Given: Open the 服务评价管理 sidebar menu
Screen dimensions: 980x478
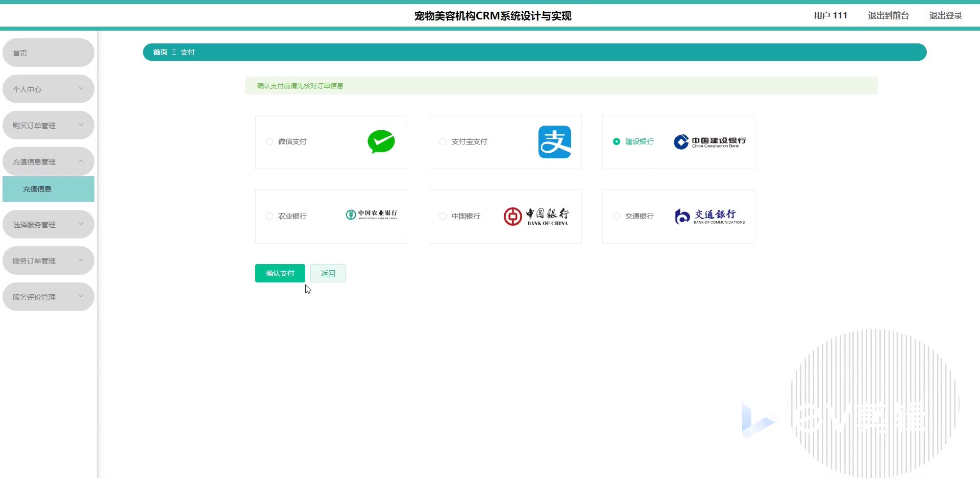Looking at the screenshot, I should coord(48,297).
